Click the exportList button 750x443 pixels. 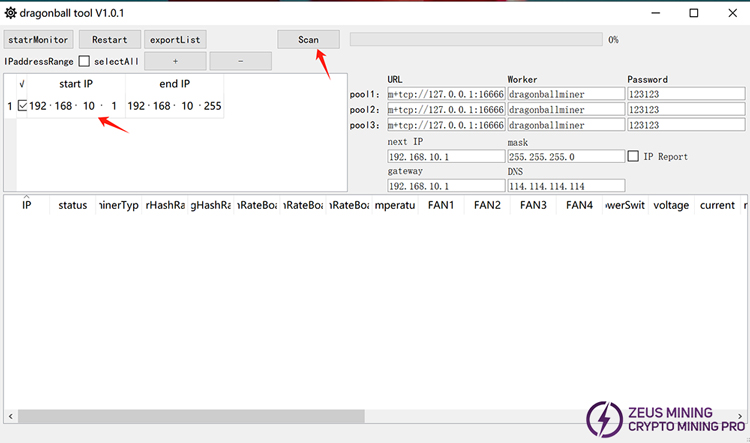(175, 40)
